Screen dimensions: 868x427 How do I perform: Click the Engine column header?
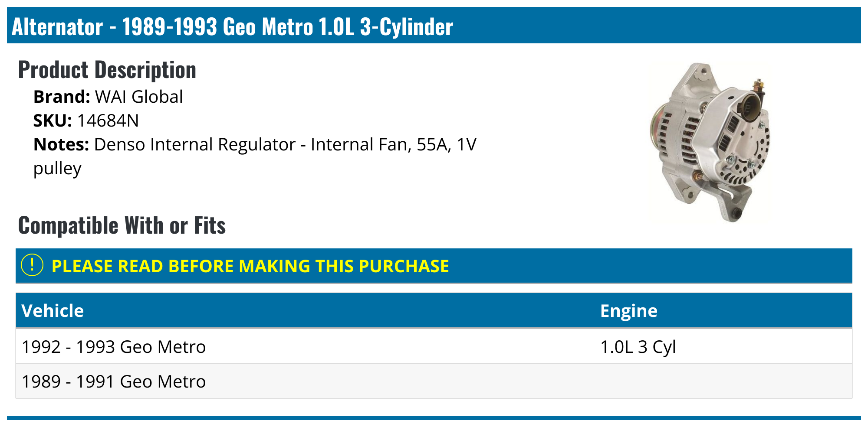click(x=628, y=311)
